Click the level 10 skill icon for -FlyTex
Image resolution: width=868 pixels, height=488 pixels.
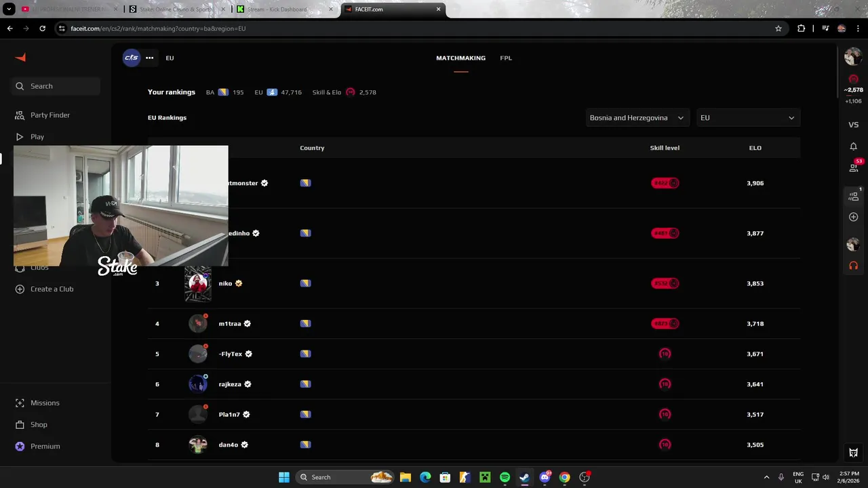(x=665, y=354)
